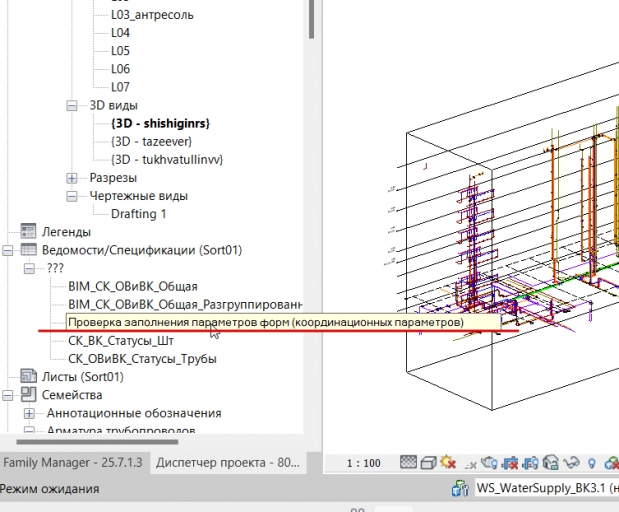Toggle Temporary Hide/Isolate glasses icon

coord(571,463)
